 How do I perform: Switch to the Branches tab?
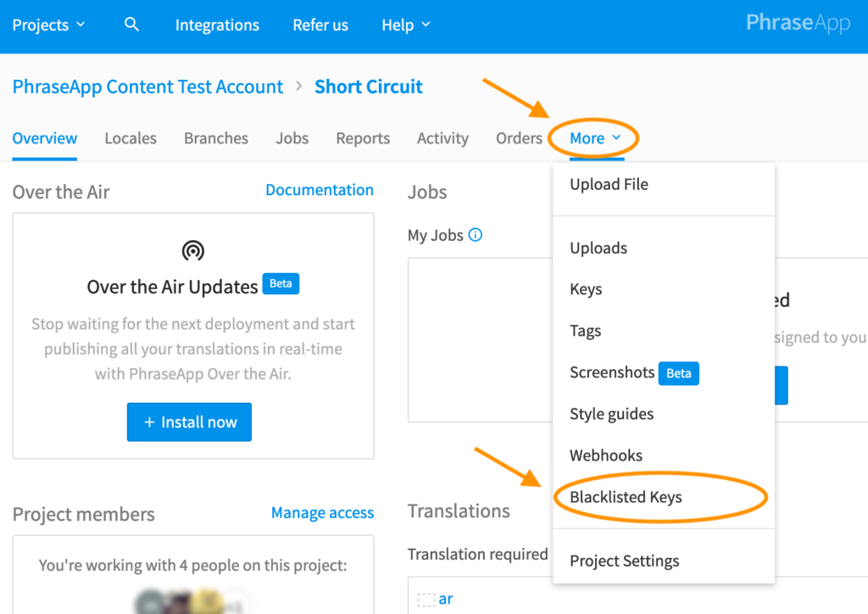click(x=216, y=138)
